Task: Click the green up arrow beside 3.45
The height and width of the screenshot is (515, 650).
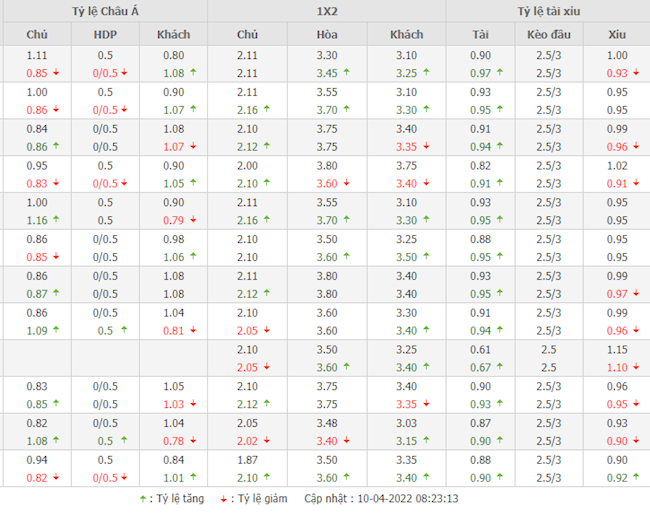Action: tap(347, 72)
